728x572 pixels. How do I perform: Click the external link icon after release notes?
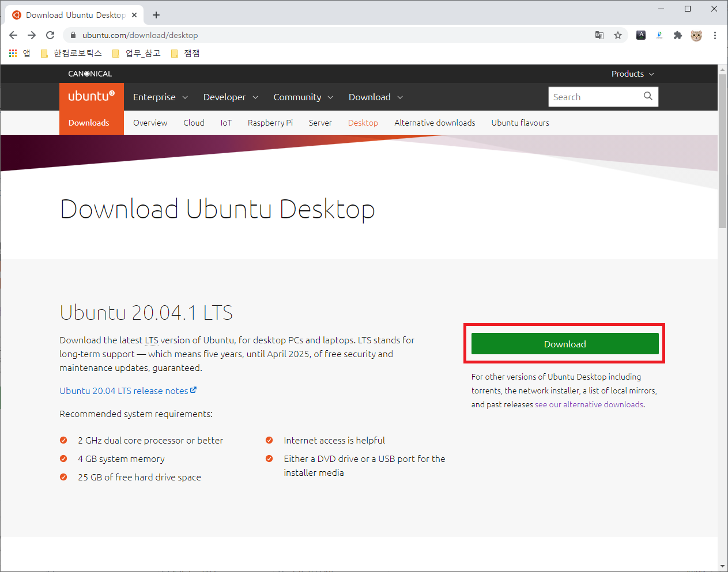pos(194,390)
